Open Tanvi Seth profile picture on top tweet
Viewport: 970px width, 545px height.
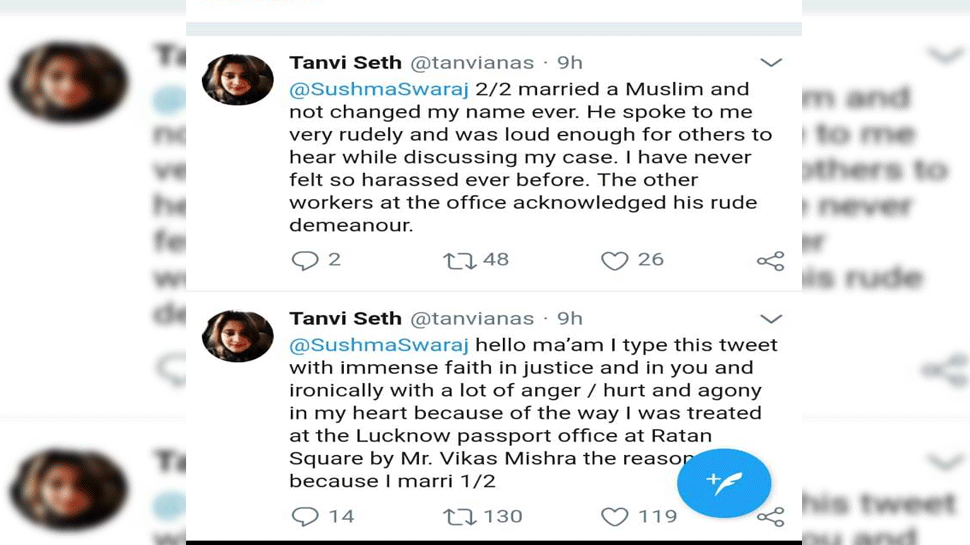[x=238, y=80]
